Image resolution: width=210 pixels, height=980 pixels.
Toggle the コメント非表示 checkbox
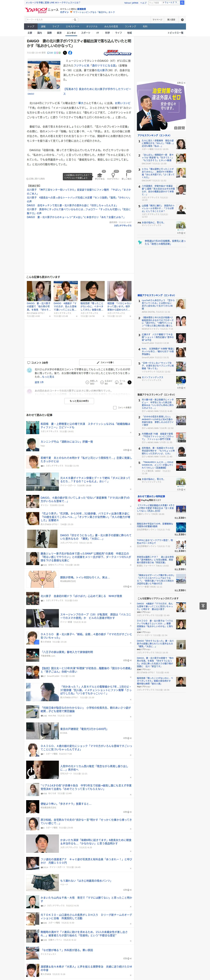pyautogui.click(x=115, y=408)
